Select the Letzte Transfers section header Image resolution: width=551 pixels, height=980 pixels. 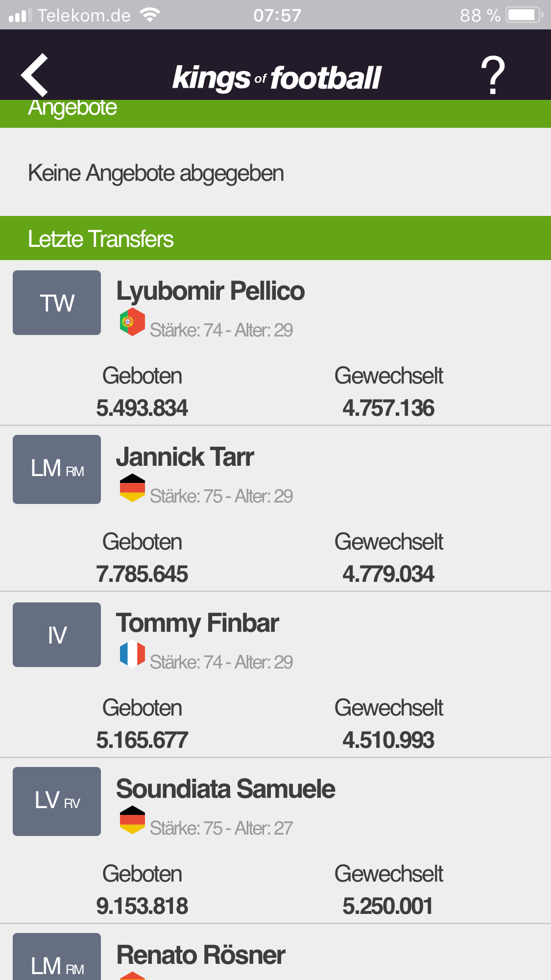[275, 238]
